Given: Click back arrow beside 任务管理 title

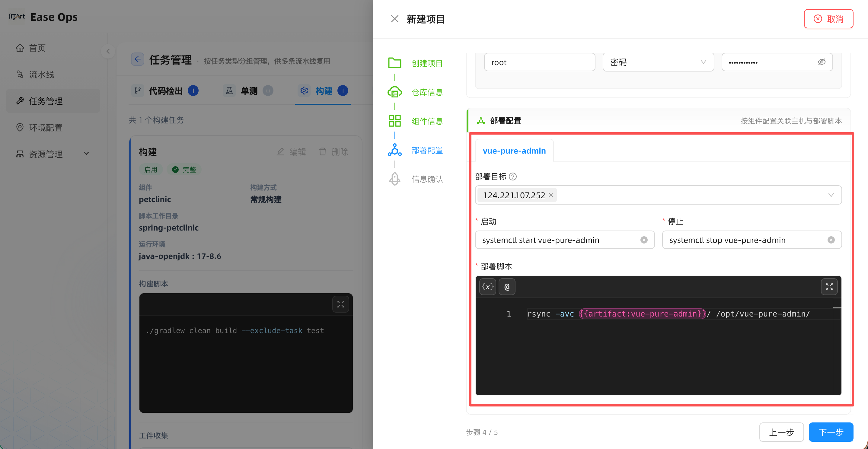Looking at the screenshot, I should coord(137,59).
